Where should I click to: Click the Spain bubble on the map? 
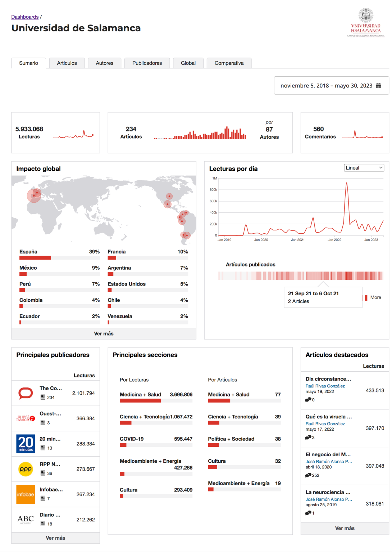pyautogui.click(x=34, y=196)
